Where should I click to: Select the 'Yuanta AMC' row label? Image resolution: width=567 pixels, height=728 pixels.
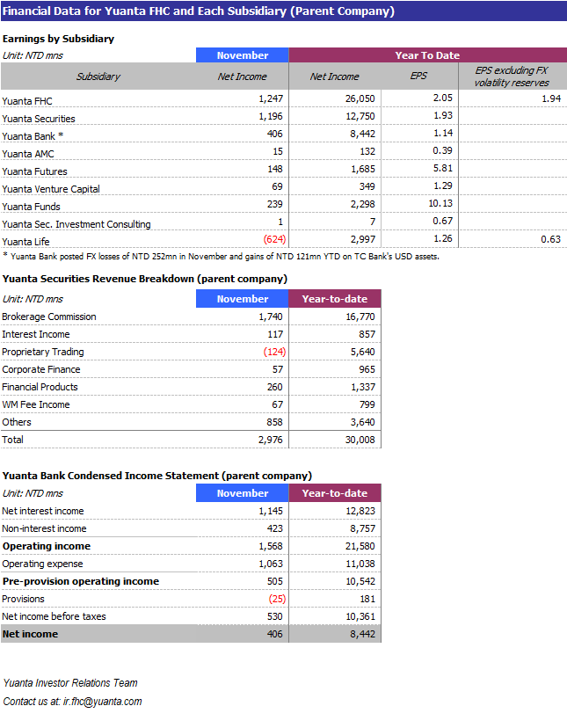click(x=28, y=154)
